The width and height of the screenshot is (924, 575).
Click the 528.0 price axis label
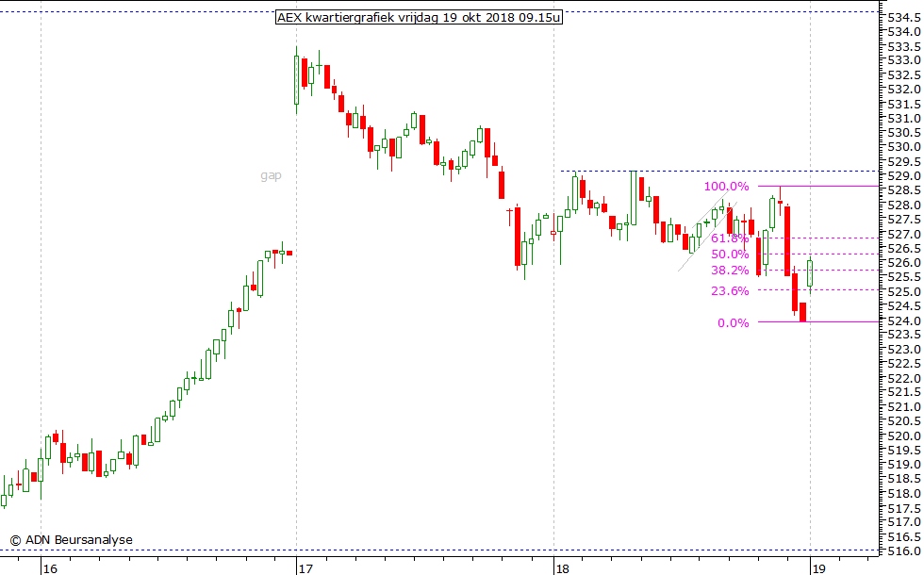point(904,205)
